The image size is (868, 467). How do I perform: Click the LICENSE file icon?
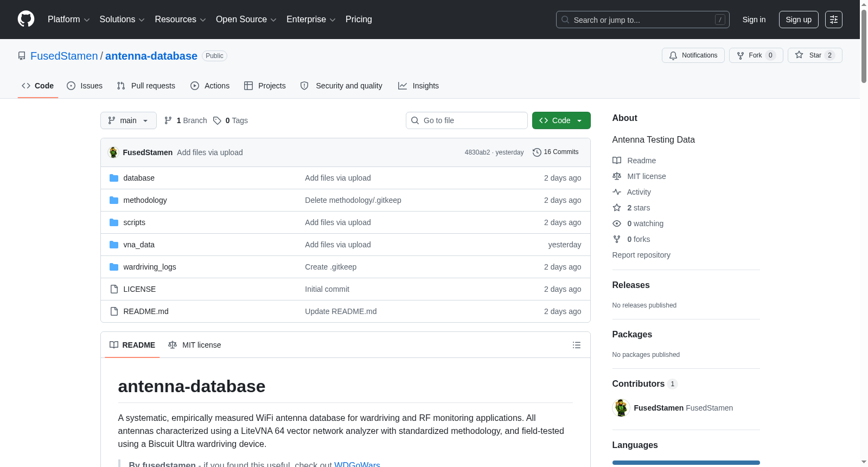click(114, 289)
